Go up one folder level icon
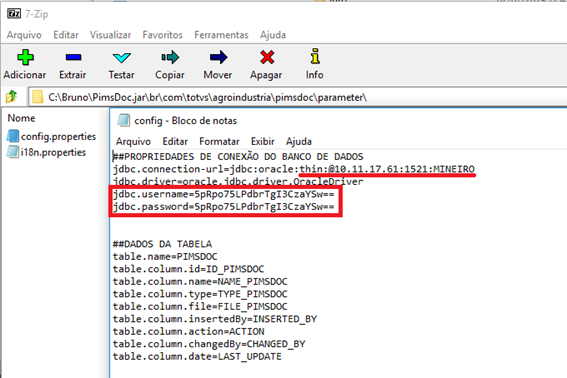567x378 pixels. [x=12, y=97]
